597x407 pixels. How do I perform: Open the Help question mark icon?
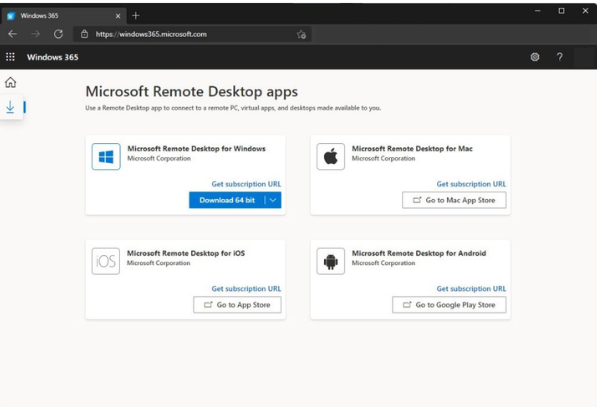tap(559, 57)
